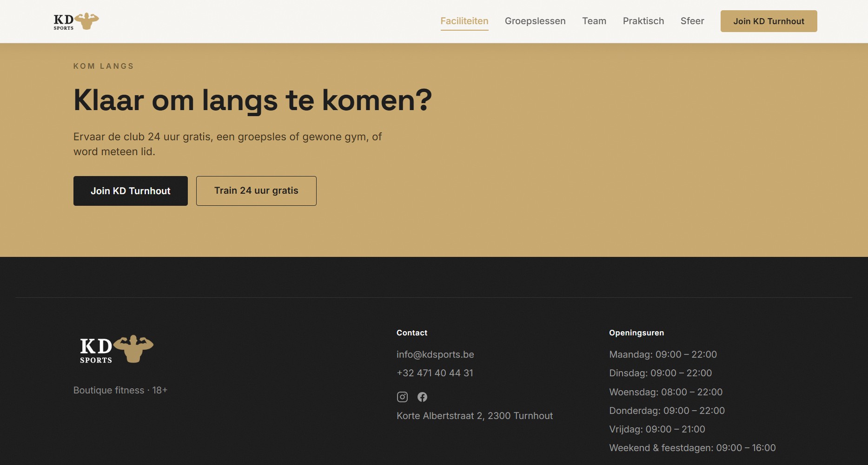Click Vrijdag: 09:00 – 21:00 line
Image resolution: width=868 pixels, height=465 pixels.
657,429
